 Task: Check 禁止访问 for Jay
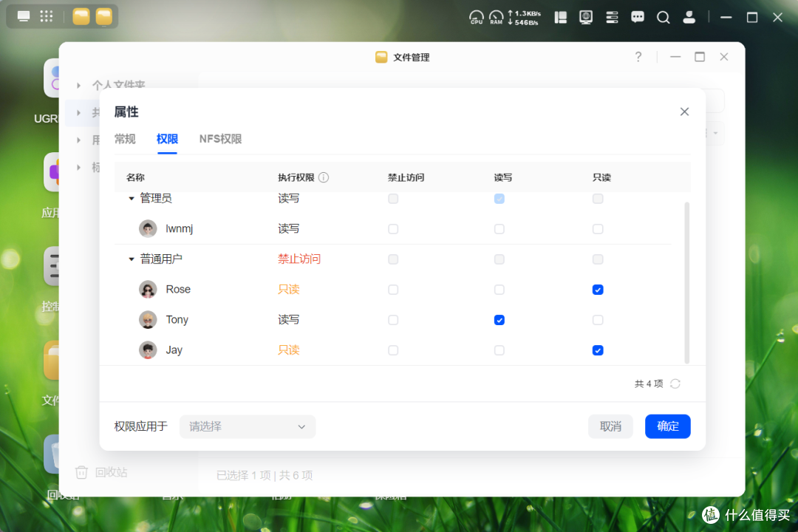pyautogui.click(x=393, y=350)
